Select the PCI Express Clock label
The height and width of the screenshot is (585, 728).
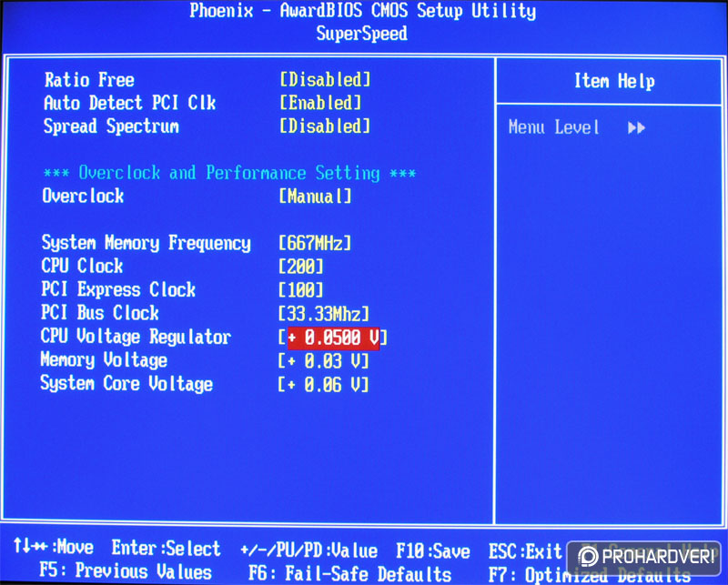[118, 289]
